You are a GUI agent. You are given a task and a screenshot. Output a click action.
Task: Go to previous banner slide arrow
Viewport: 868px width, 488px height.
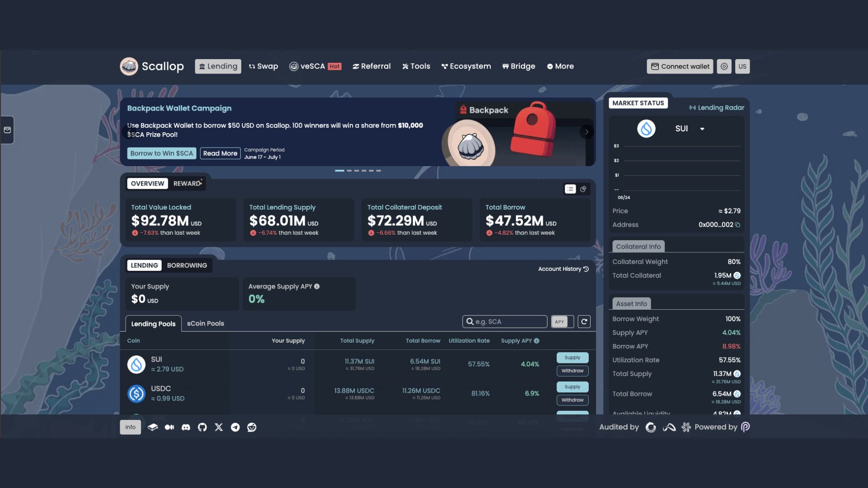[x=129, y=132]
